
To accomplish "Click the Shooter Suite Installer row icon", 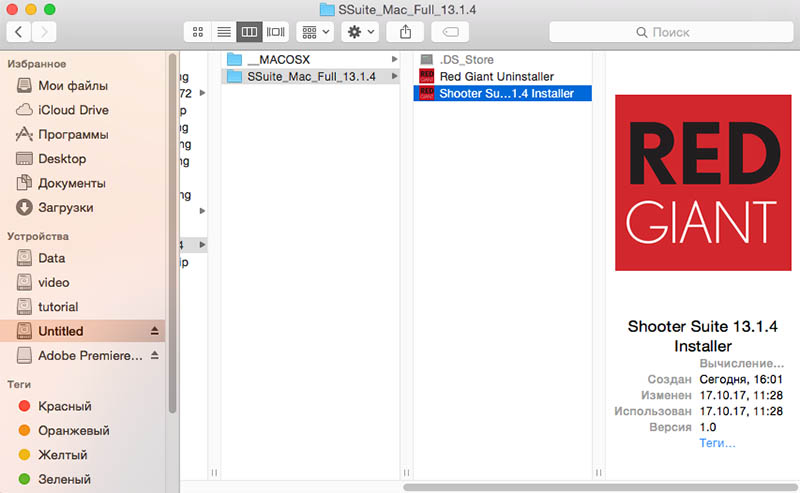I will [x=427, y=93].
